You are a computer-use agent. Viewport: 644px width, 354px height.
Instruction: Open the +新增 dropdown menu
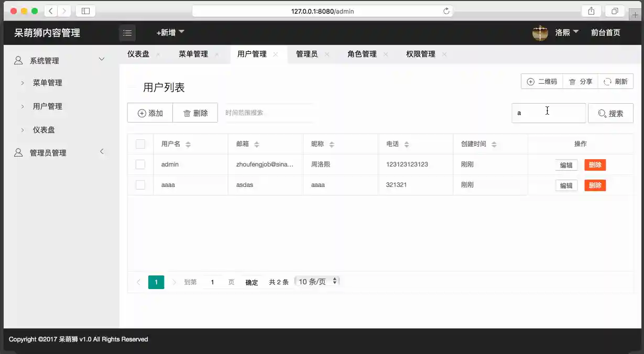tap(170, 33)
